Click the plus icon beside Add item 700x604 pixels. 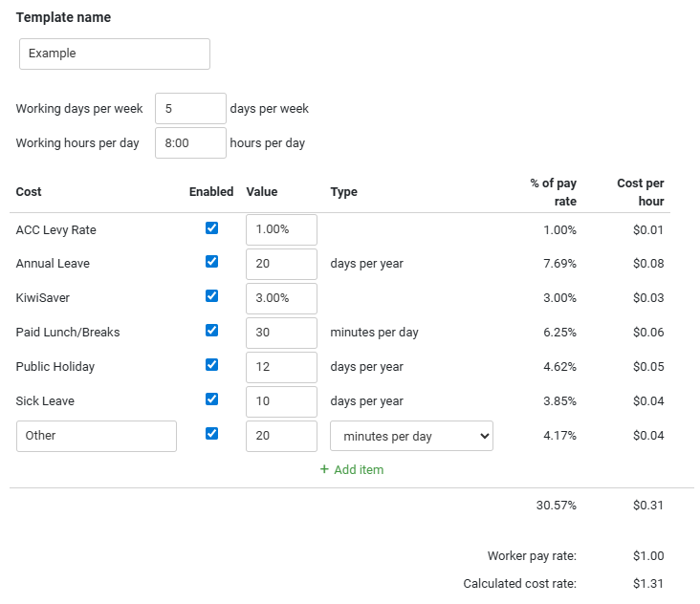[324, 469]
